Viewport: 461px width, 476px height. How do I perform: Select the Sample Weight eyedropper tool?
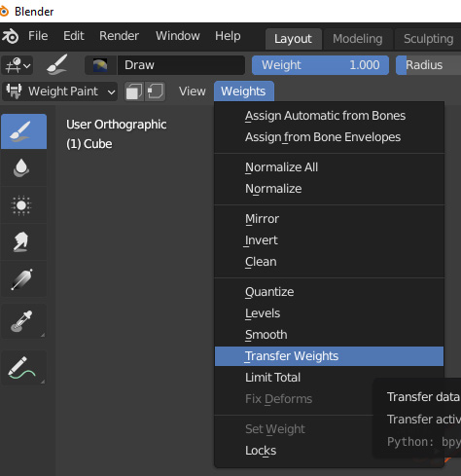pos(23,321)
